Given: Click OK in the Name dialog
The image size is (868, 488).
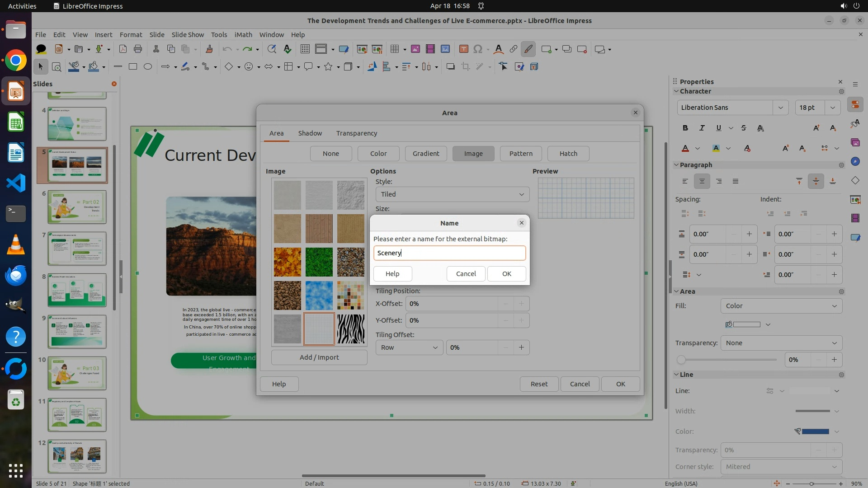Looking at the screenshot, I should tap(506, 274).
